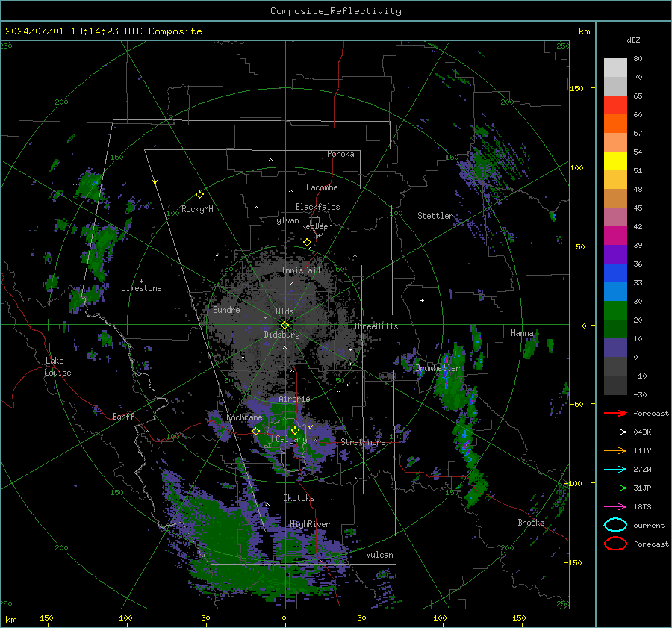Click the dBZ scale heading
672x628 pixels.
click(633, 40)
